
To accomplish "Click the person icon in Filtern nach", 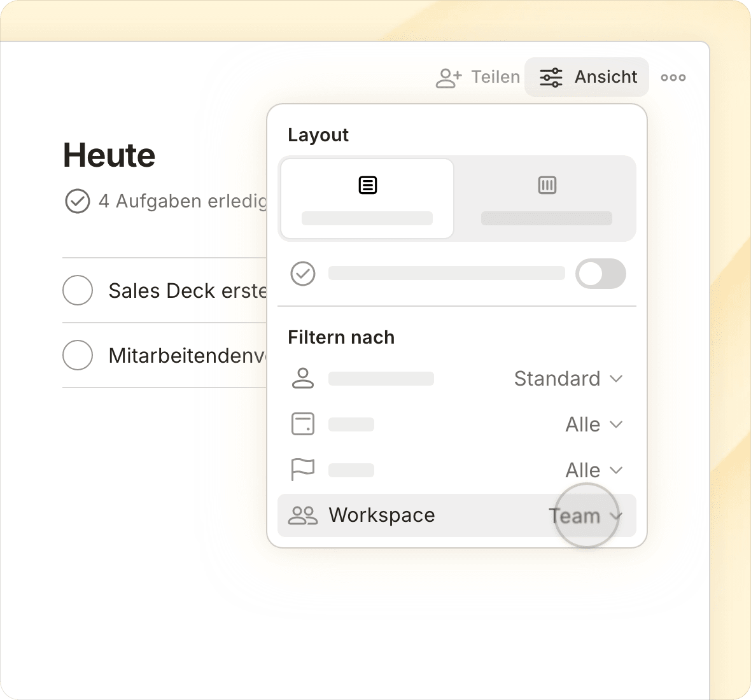I will pos(303,378).
